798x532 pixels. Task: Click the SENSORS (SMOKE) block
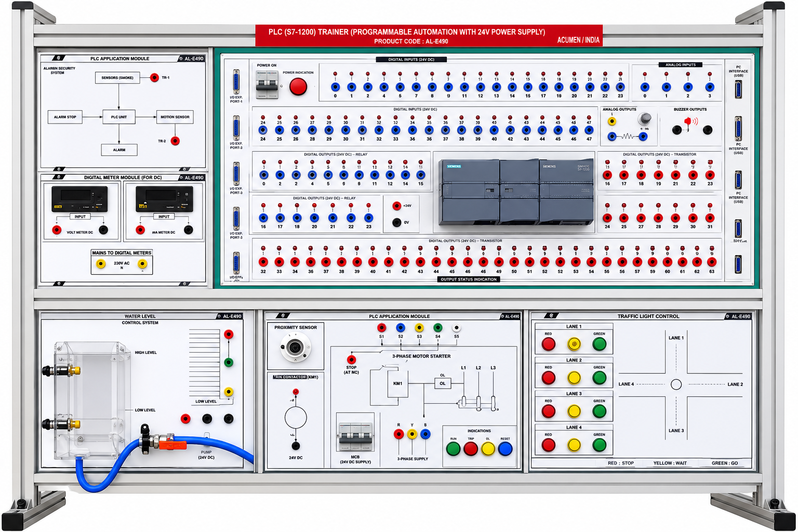click(x=117, y=78)
